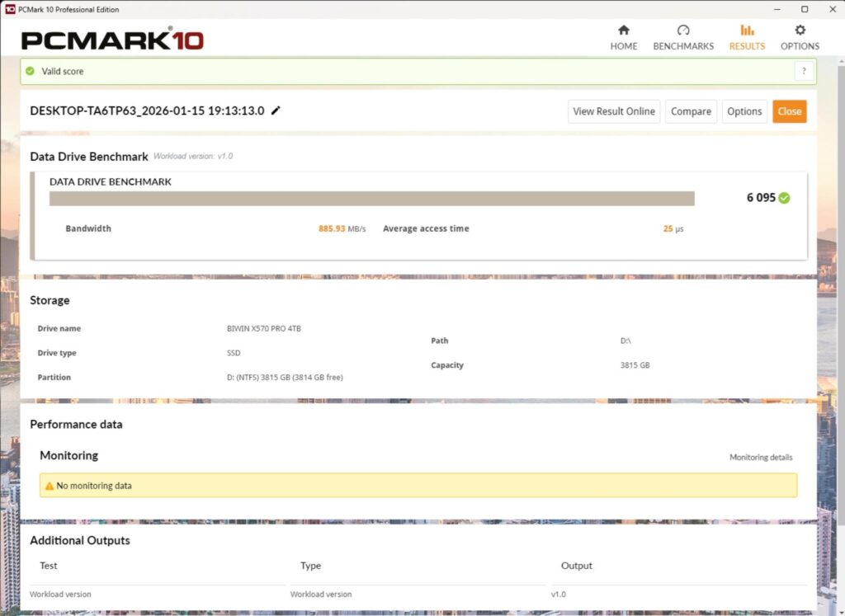Click the score value 6 095

[761, 198]
